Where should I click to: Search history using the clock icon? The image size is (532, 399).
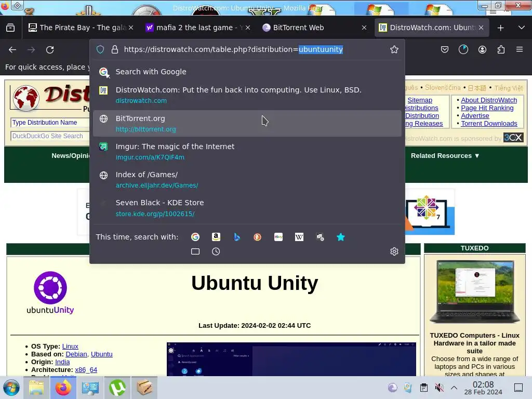point(216,251)
